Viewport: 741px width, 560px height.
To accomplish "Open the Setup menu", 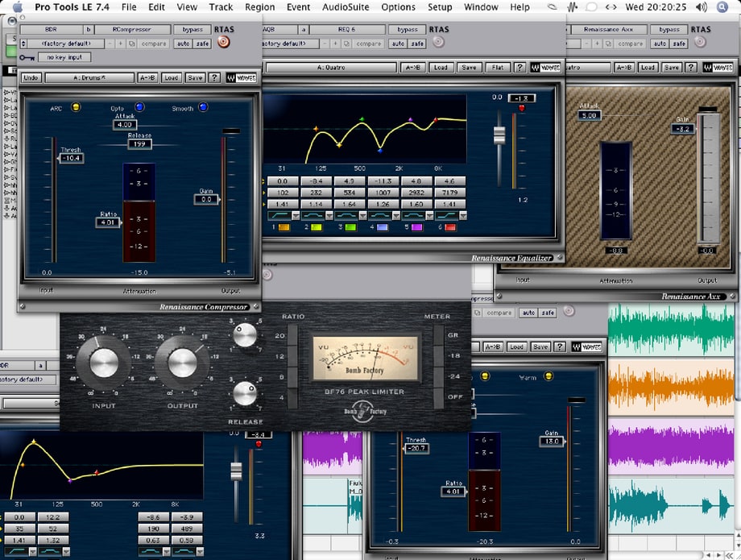I will tap(440, 7).
